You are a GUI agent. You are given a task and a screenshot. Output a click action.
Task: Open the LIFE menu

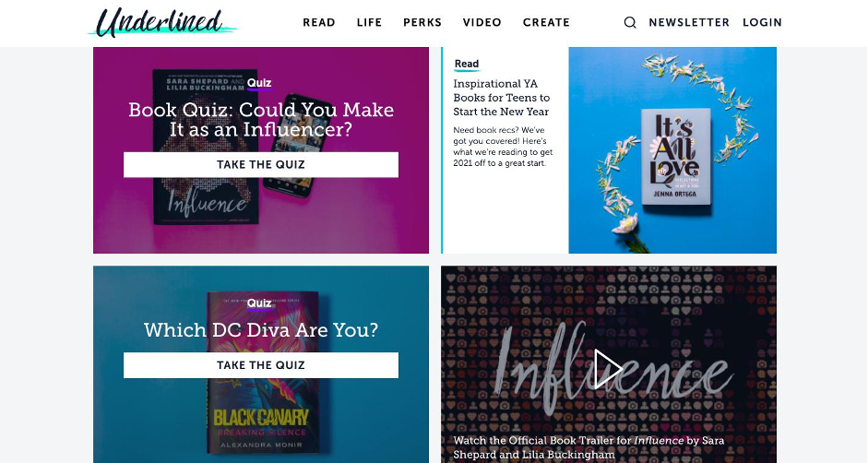(369, 23)
